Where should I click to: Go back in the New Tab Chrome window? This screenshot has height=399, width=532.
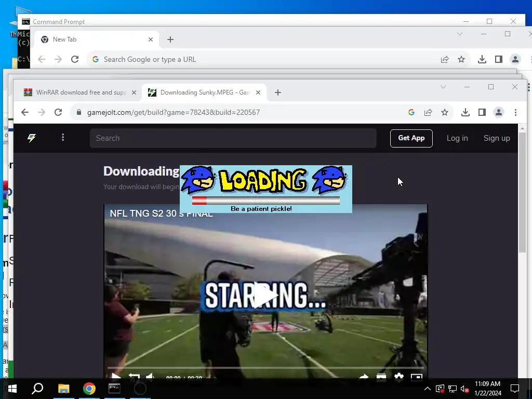point(42,59)
